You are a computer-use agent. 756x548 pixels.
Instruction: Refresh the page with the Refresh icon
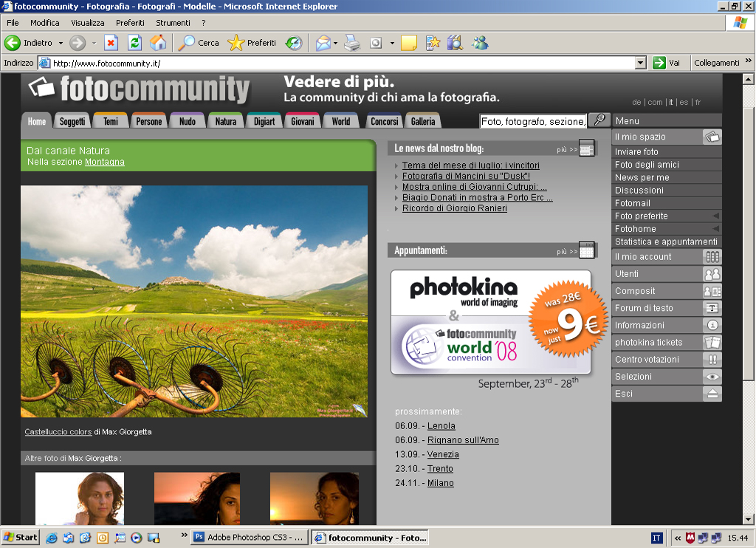click(x=134, y=43)
